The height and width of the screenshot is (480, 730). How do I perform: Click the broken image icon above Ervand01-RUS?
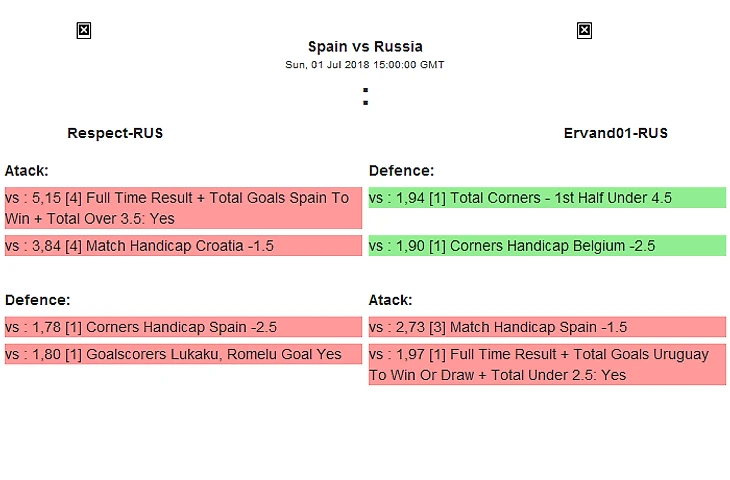(584, 31)
